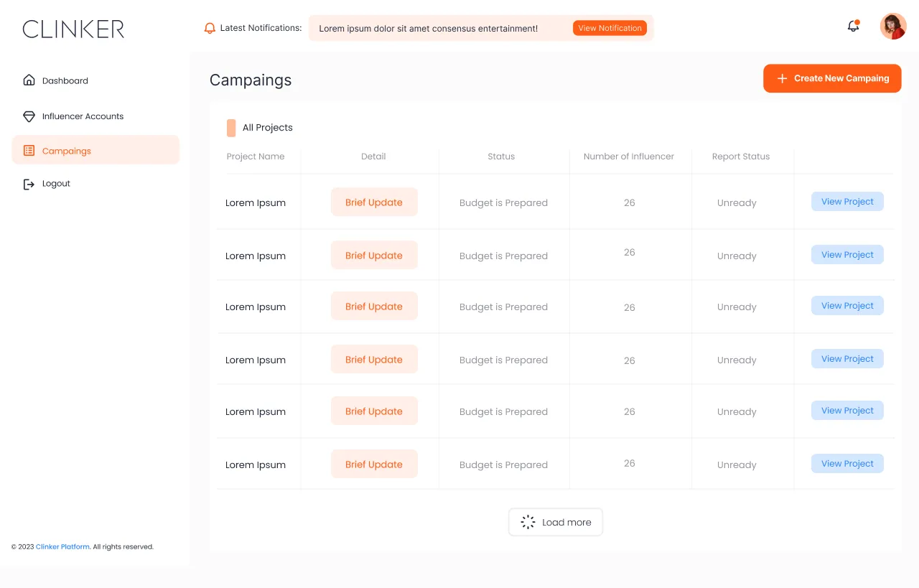Click Brief Update in the fifth row
The height and width of the screenshot is (588, 919).
(374, 411)
